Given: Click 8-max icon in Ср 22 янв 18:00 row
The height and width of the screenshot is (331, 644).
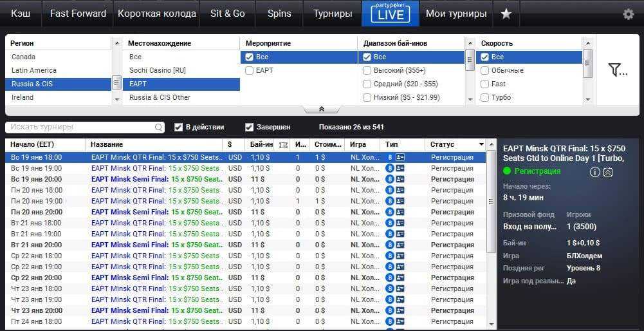Looking at the screenshot, I should point(390,256).
